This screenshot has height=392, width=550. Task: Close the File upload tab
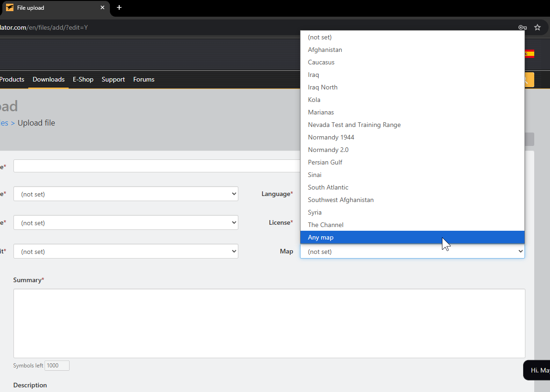pyautogui.click(x=102, y=7)
